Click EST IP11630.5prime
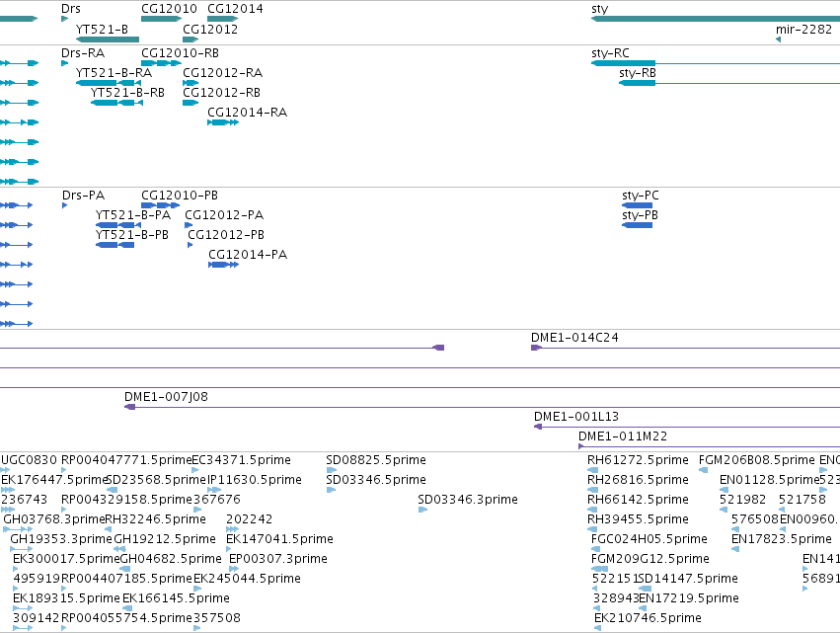The image size is (840, 633). pos(255,480)
